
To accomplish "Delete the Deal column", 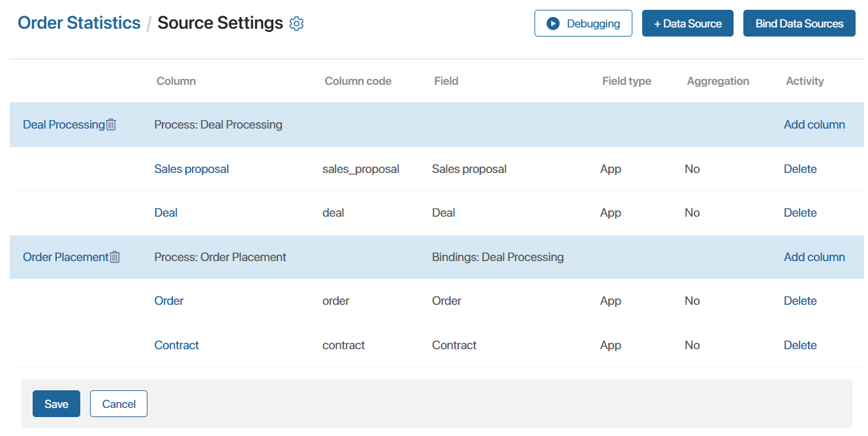I will click(x=800, y=213).
